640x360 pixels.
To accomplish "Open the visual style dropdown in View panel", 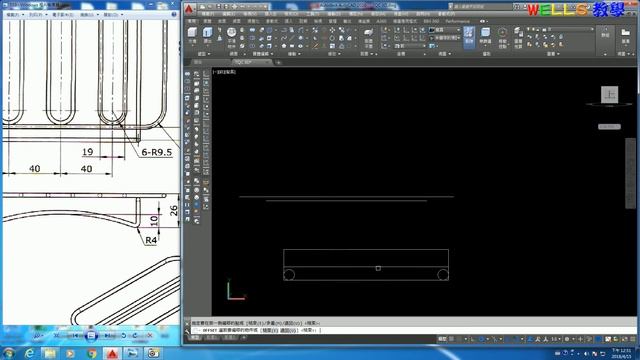I will 444,30.
